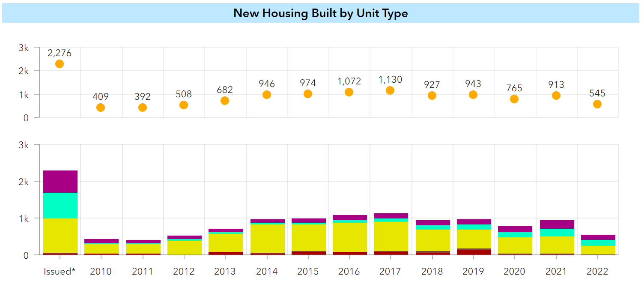Screen dimensions: 644x287
Task: Select the 2013 dot labeled 682
Action: coord(224,101)
